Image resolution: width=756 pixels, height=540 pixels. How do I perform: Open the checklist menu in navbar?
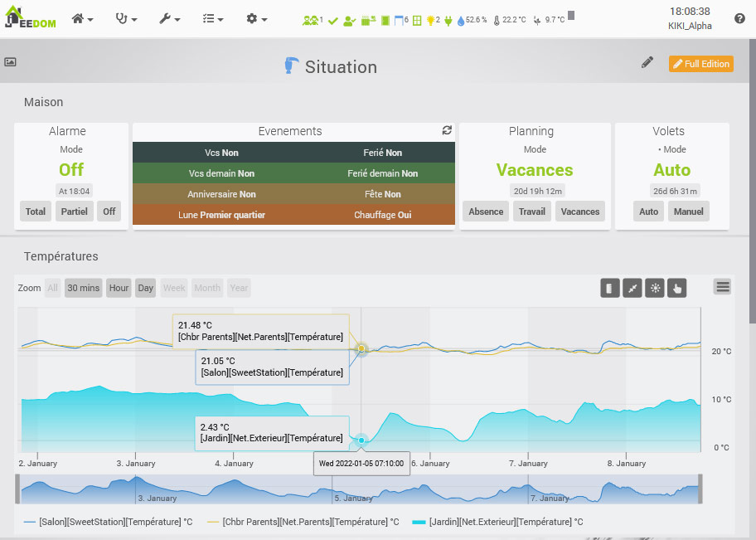(x=213, y=18)
